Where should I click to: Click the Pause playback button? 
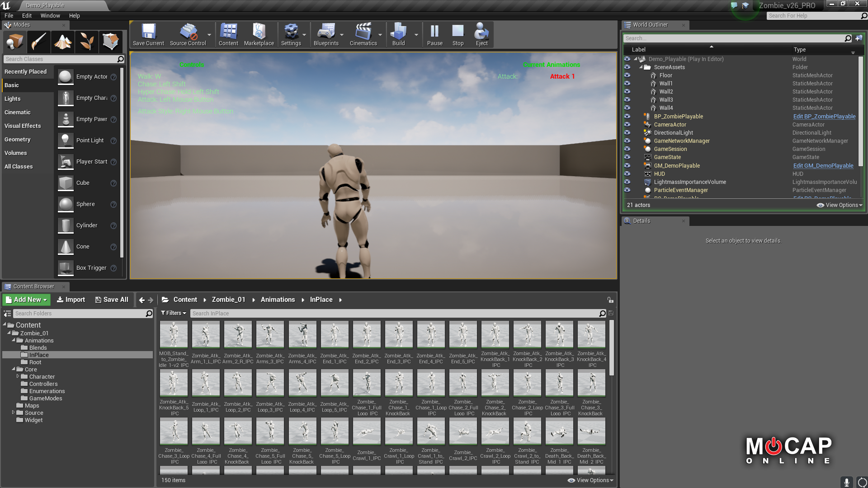434,34
